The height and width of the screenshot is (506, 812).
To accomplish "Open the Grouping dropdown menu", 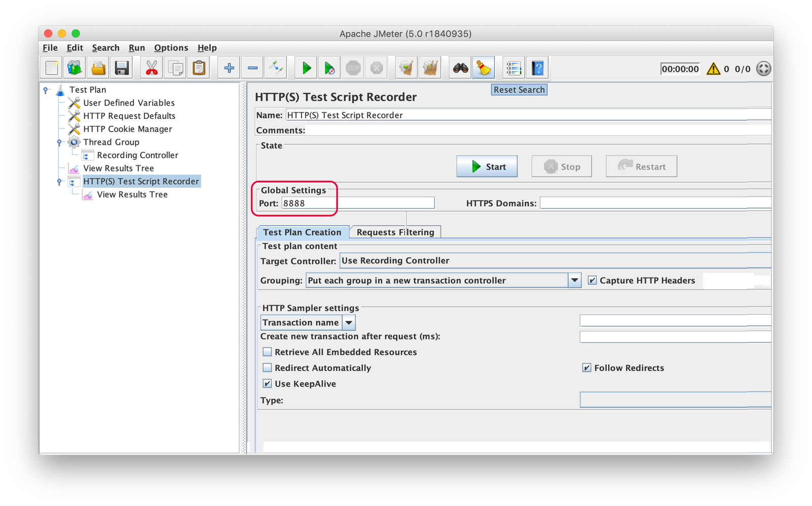I will [x=574, y=280].
